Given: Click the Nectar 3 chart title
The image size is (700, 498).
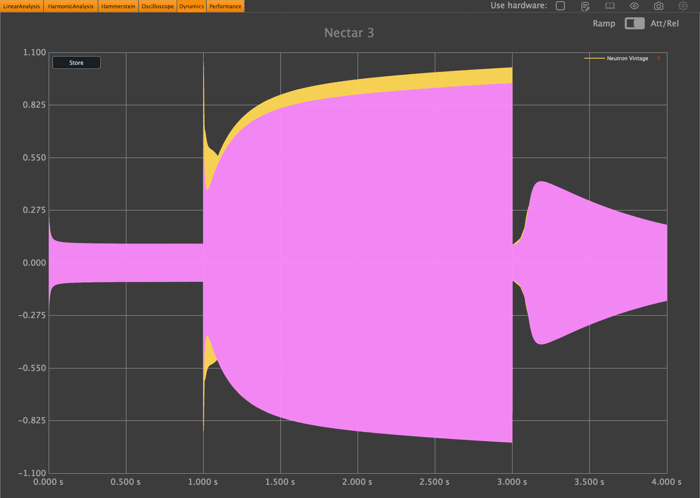Looking at the screenshot, I should point(349,33).
